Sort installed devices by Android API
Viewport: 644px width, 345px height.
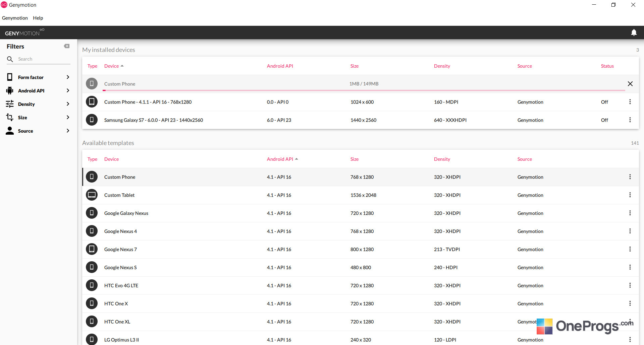(x=280, y=66)
